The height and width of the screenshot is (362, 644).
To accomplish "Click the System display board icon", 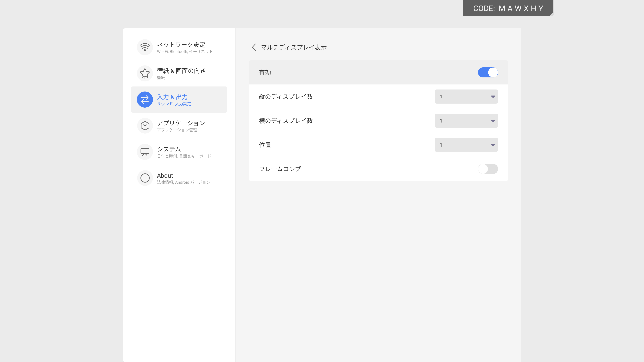I will point(145,152).
